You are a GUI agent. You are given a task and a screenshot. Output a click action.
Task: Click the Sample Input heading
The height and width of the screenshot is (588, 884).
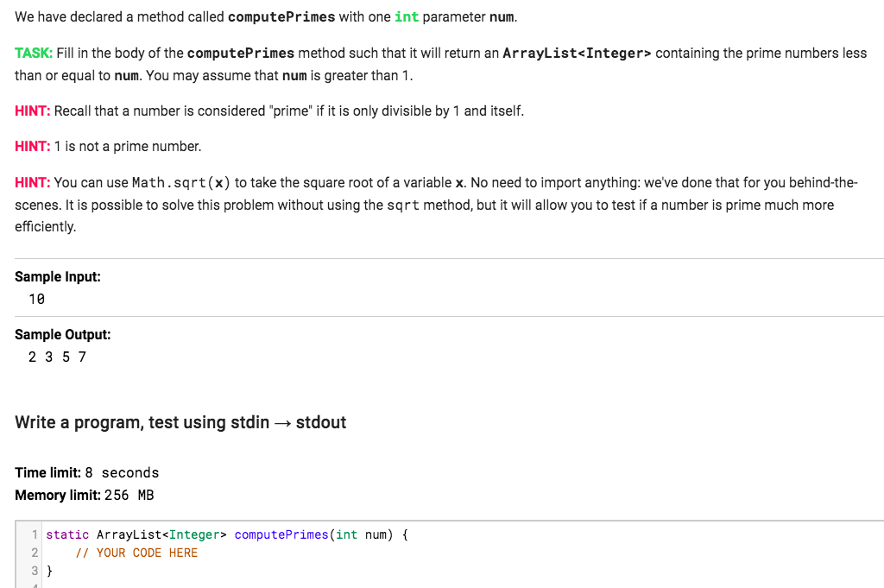[58, 277]
